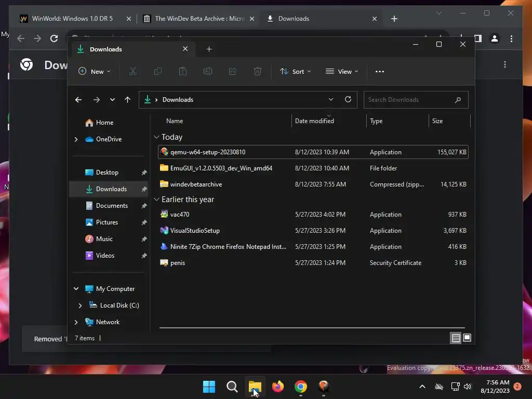Click the Paste clipboard icon in Explorer toolbar
This screenshot has width=532, height=399.
point(183,71)
